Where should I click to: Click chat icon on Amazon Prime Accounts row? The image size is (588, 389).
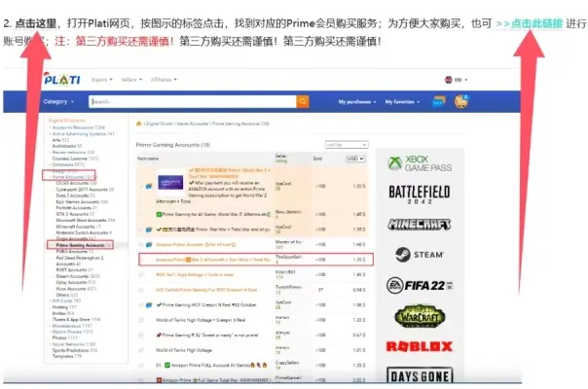[149, 245]
